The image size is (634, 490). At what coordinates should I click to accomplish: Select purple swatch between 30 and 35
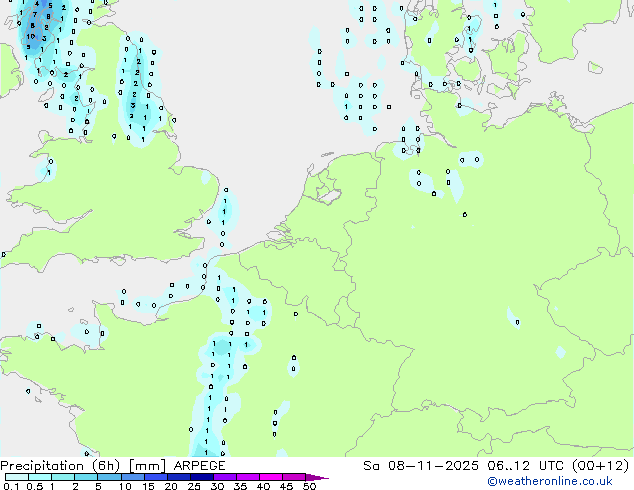[x=224, y=477]
